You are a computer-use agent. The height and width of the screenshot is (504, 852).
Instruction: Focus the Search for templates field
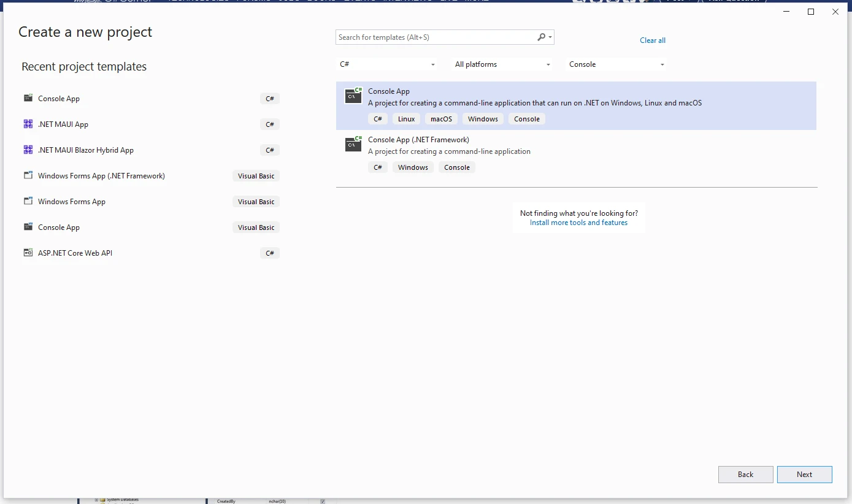tap(436, 37)
